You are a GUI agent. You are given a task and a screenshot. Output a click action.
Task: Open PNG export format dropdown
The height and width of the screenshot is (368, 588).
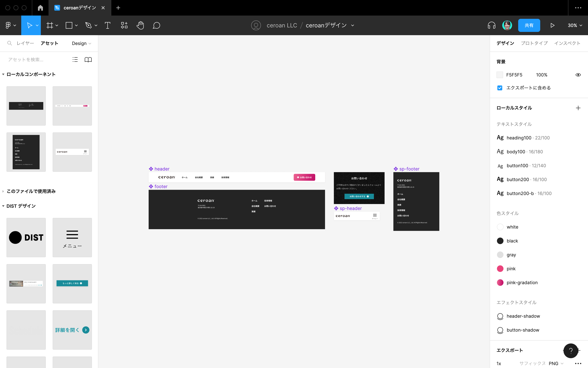(x=556, y=363)
